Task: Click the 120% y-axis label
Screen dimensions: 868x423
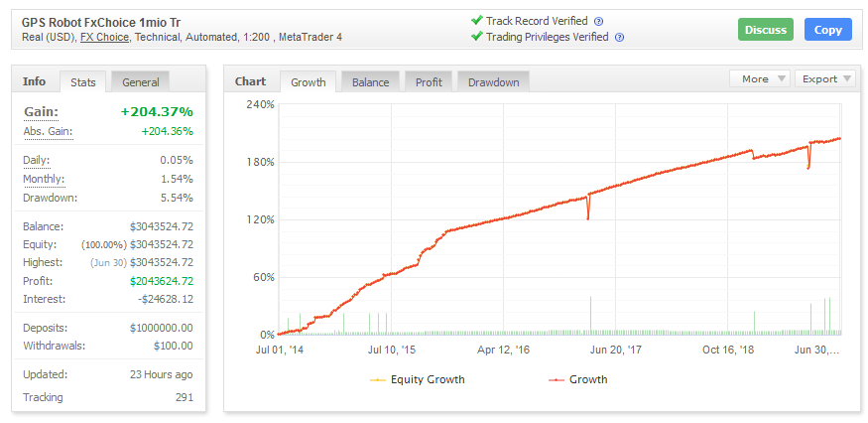Action: 260,219
